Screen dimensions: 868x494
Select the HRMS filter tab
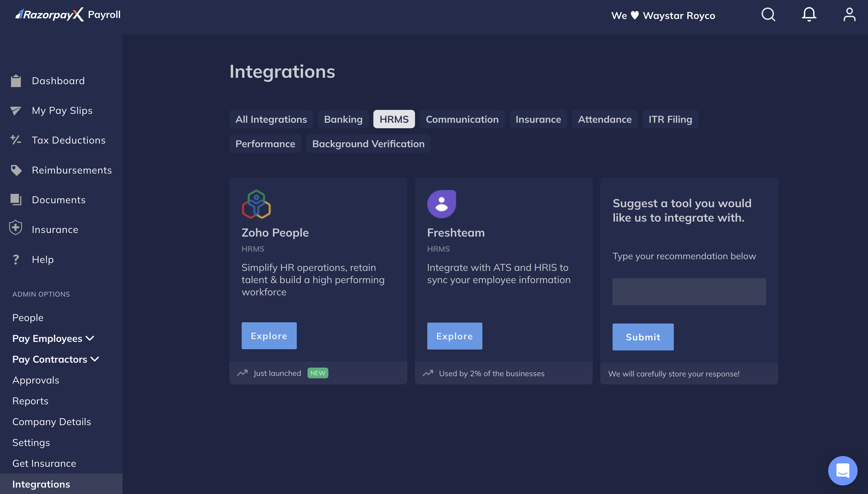click(x=394, y=119)
